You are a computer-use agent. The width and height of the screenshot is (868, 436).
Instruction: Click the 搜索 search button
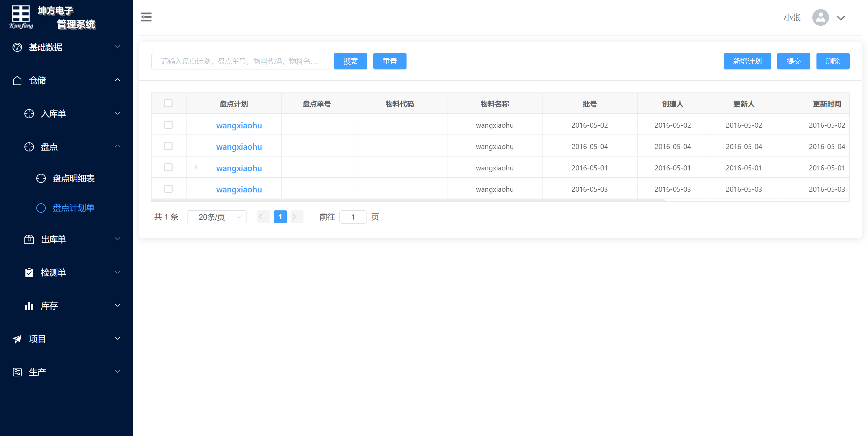click(x=351, y=61)
